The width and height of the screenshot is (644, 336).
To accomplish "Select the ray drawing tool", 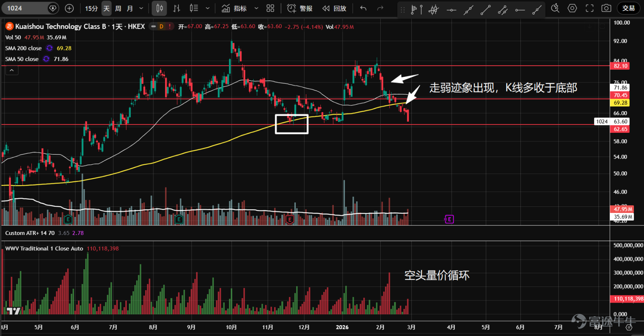I will click(537, 10).
